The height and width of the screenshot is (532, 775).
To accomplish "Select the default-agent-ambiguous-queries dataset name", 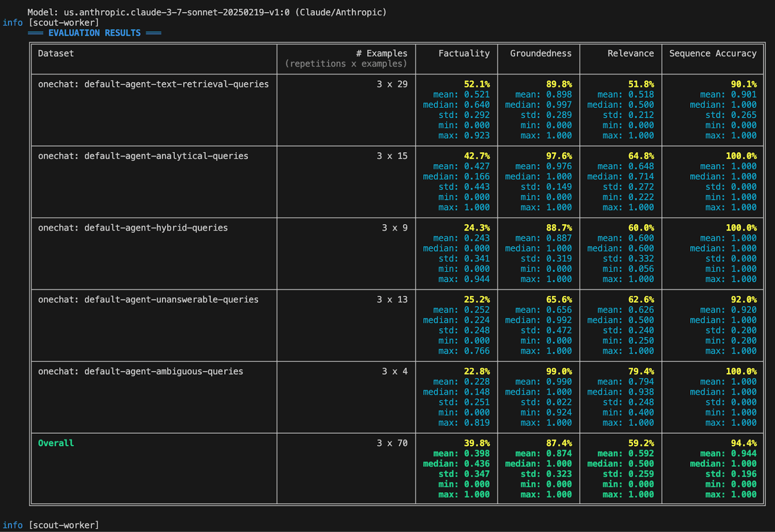I will [141, 371].
